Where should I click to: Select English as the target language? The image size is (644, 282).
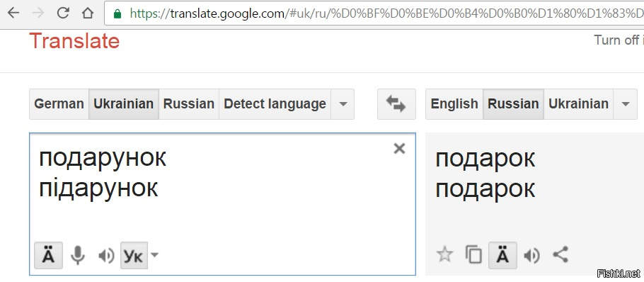(x=454, y=104)
